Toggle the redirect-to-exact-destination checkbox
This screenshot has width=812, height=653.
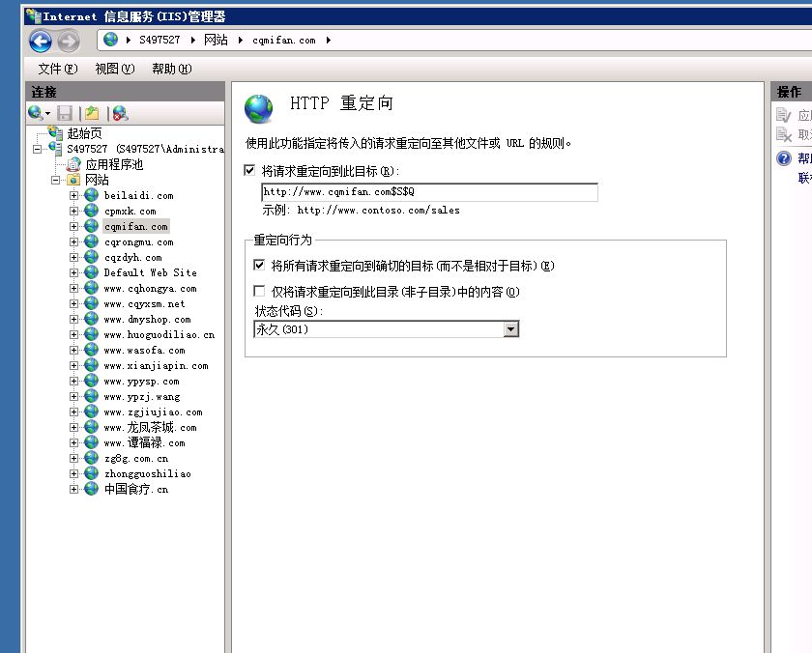[259, 266]
